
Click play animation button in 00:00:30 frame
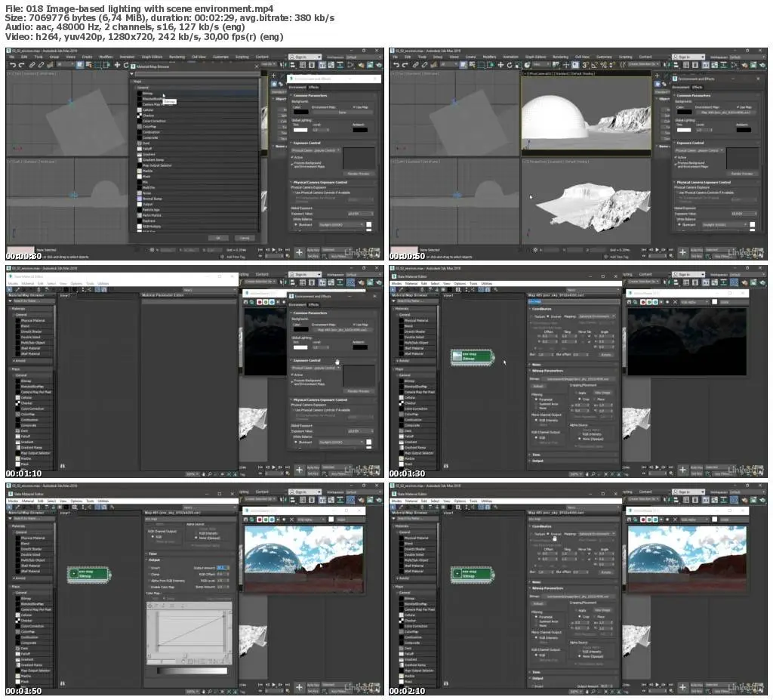(x=274, y=250)
